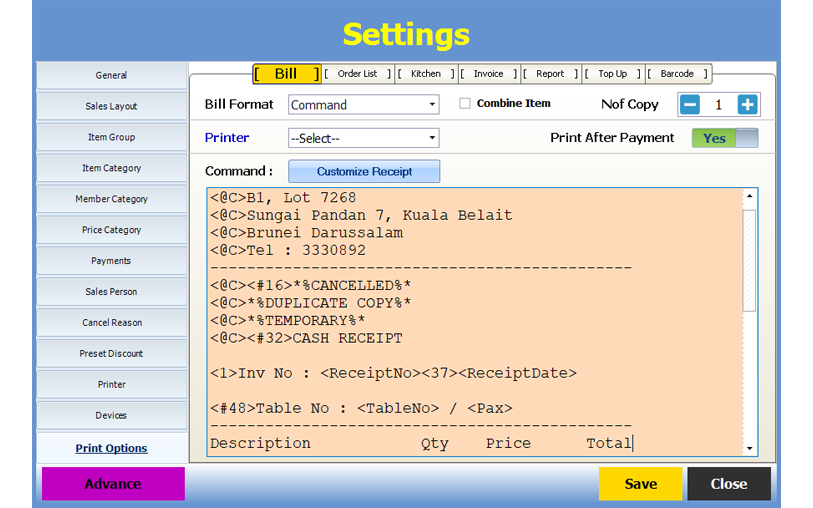The width and height of the screenshot is (813, 508).
Task: Tick the Combine Item checkbox
Action: [465, 104]
